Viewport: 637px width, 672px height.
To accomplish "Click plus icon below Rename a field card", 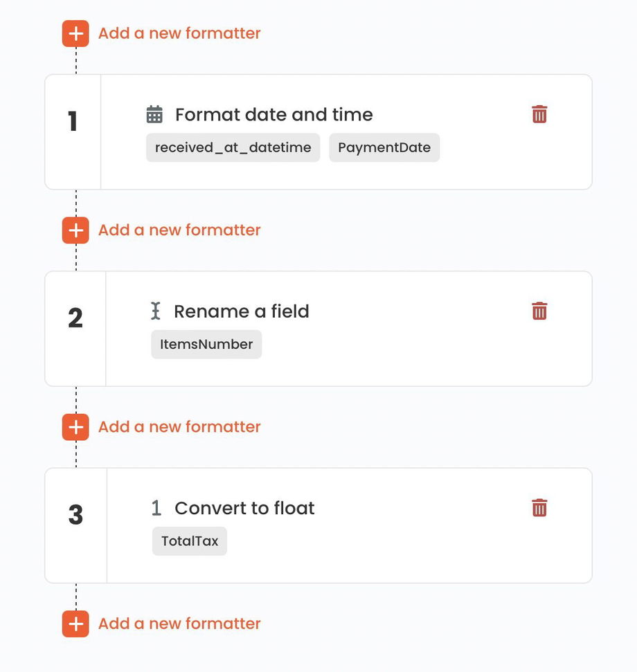I will pyautogui.click(x=75, y=427).
